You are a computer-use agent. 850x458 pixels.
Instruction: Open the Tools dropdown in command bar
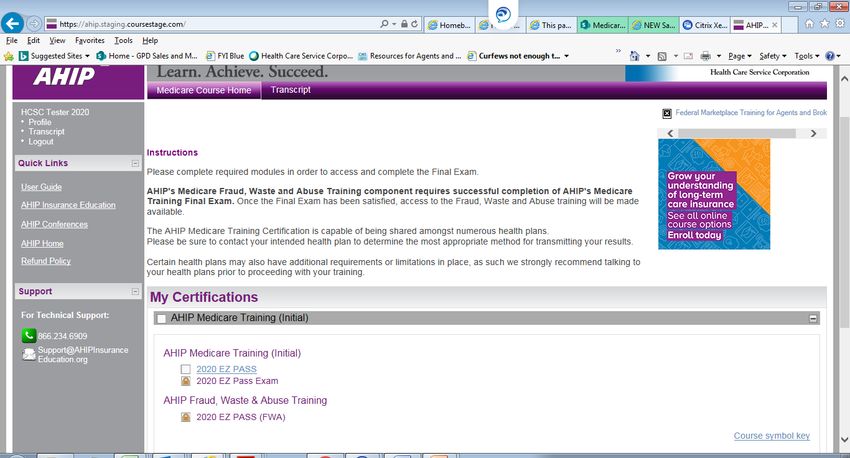point(807,56)
